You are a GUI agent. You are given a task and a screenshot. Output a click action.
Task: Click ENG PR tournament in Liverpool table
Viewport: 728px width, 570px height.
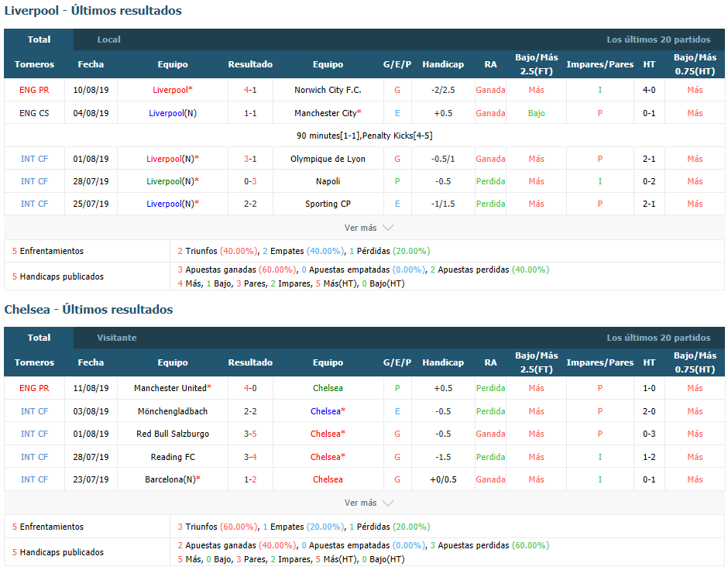click(34, 90)
